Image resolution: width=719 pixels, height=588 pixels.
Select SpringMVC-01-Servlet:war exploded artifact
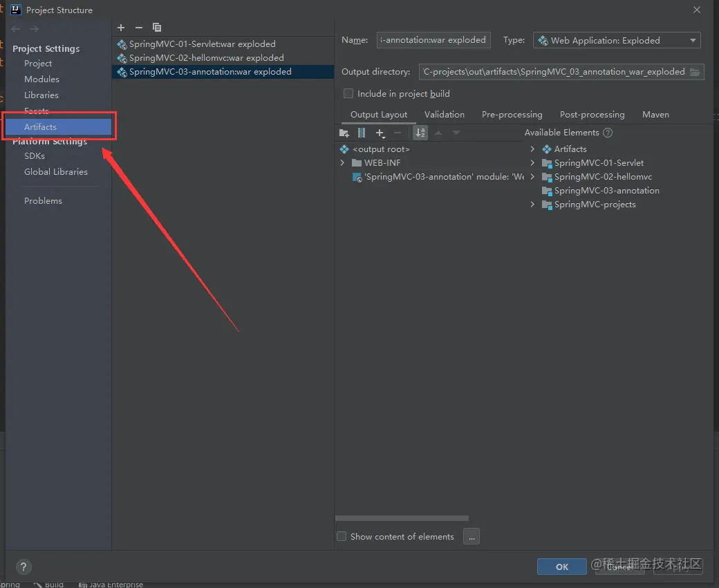223,44
